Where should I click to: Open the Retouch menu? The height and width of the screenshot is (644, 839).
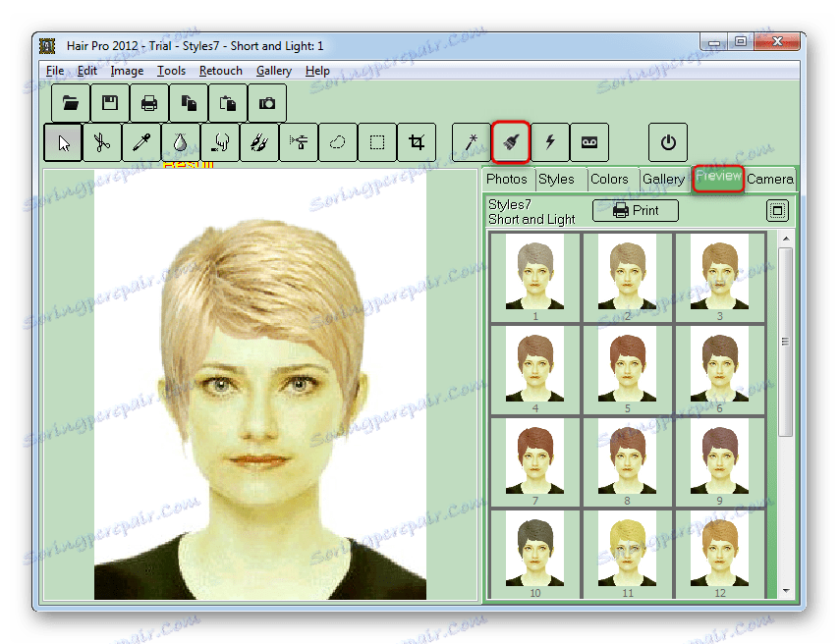point(220,71)
